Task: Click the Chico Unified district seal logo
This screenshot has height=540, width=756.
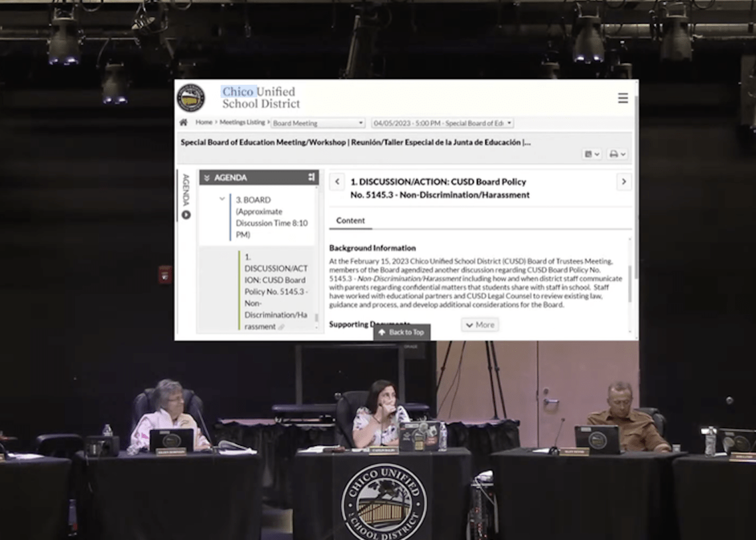Action: pos(192,98)
